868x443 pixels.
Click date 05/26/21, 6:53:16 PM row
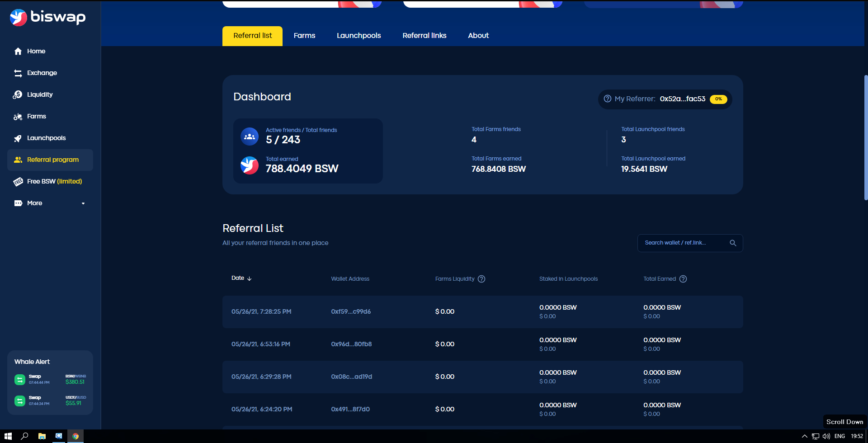point(261,344)
